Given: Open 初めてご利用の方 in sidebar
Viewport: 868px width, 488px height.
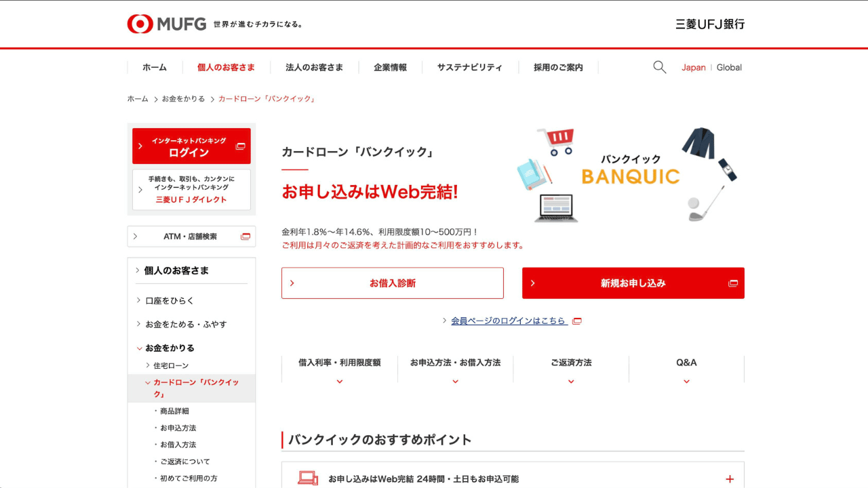Looking at the screenshot, I should click(189, 479).
